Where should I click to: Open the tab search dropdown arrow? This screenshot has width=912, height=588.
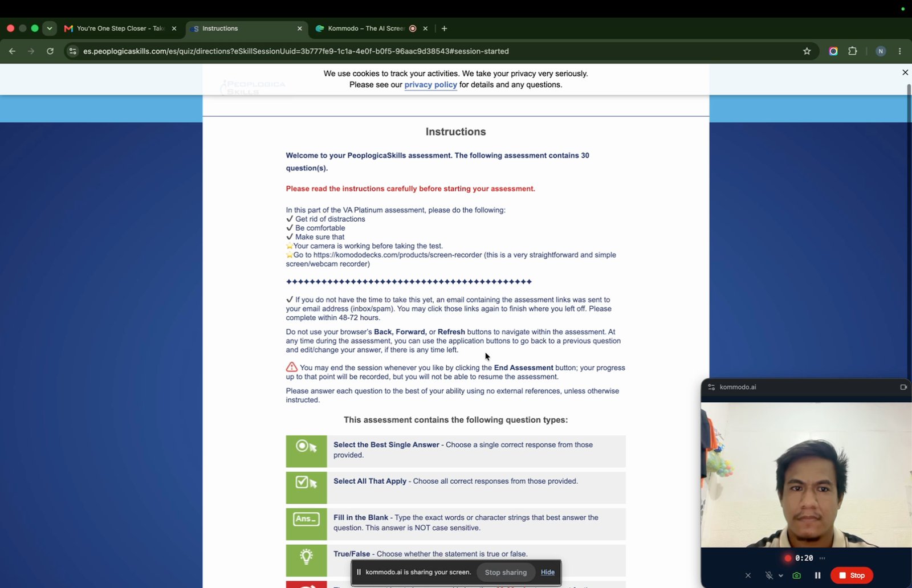[x=50, y=28]
